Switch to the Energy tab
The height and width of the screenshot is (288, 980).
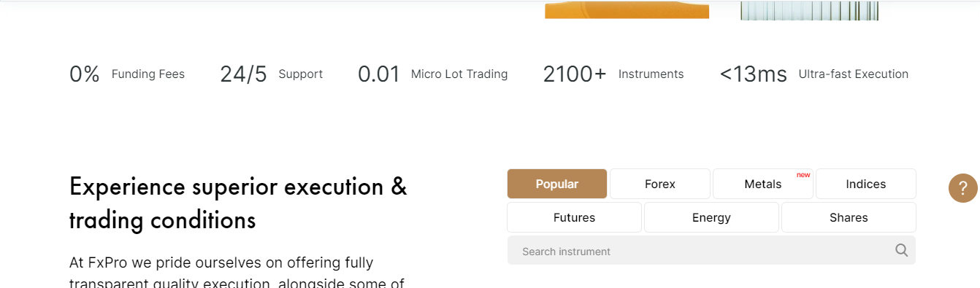tap(711, 217)
